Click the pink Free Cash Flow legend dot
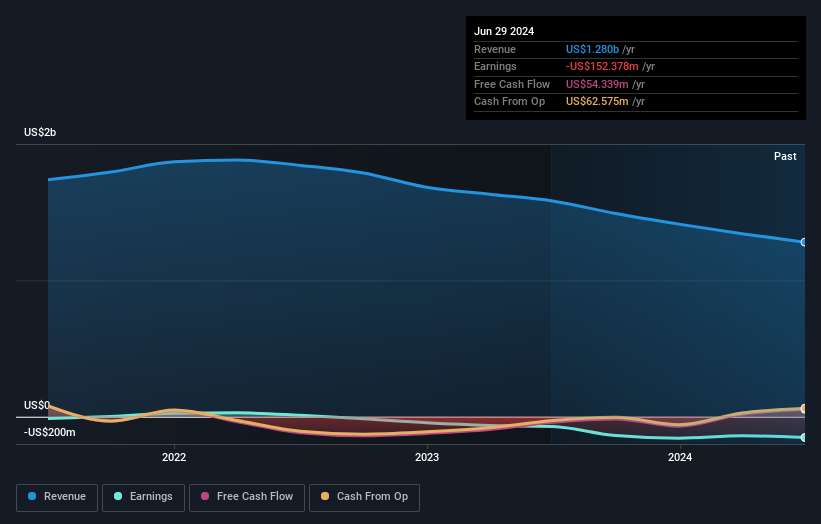This screenshot has width=821, height=524. click(x=205, y=496)
